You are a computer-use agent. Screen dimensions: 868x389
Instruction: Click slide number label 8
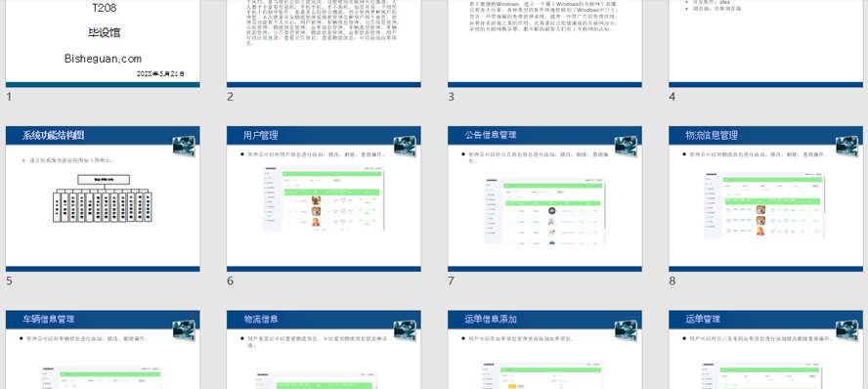pyautogui.click(x=673, y=281)
